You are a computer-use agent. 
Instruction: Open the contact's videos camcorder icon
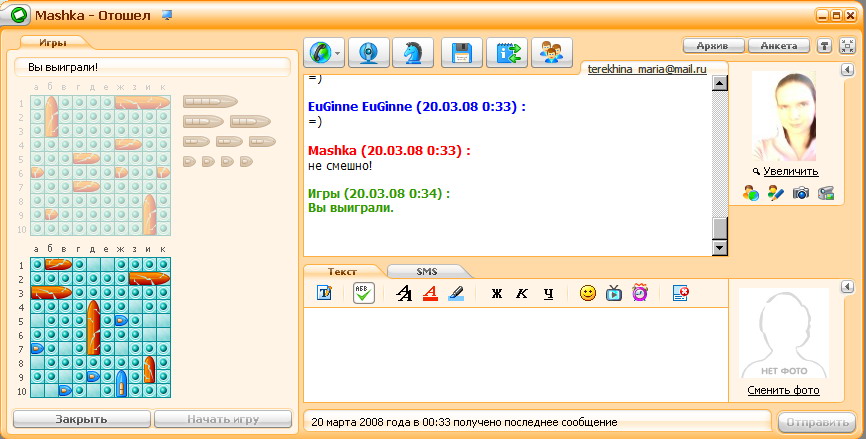(826, 193)
